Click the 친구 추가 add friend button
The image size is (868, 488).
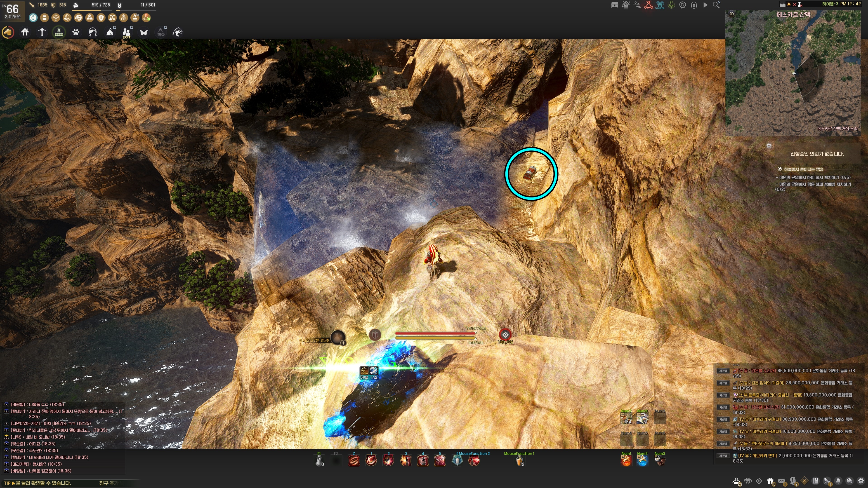pyautogui.click(x=108, y=483)
